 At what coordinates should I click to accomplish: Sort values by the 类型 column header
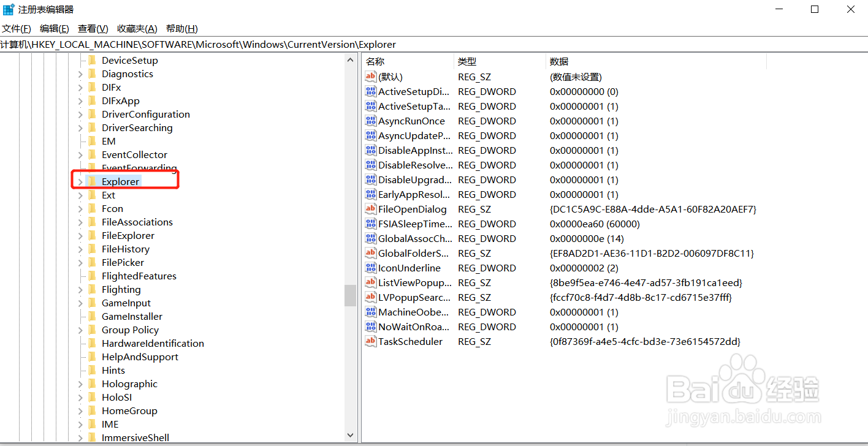click(500, 61)
